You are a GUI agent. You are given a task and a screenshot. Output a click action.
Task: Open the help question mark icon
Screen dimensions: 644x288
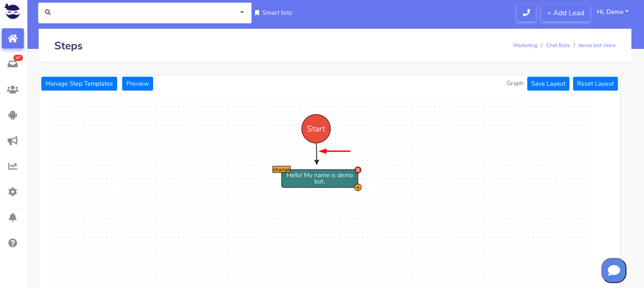pyautogui.click(x=13, y=243)
